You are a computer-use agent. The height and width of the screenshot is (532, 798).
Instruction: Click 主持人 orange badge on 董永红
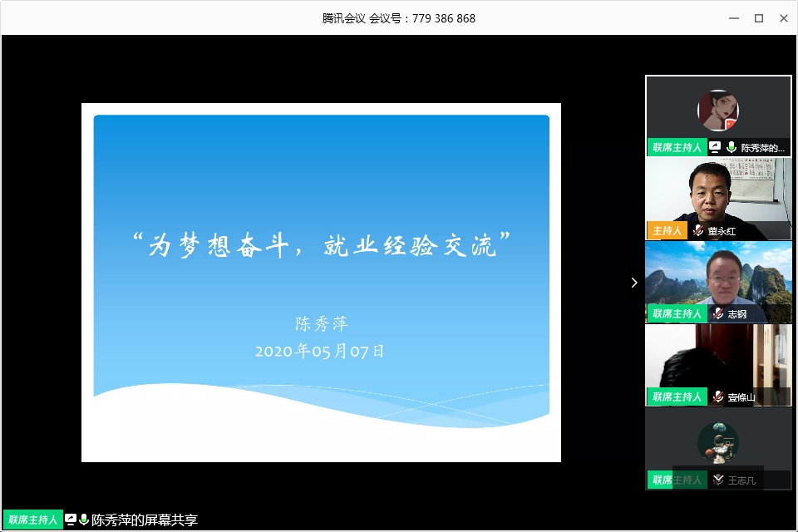(x=666, y=230)
